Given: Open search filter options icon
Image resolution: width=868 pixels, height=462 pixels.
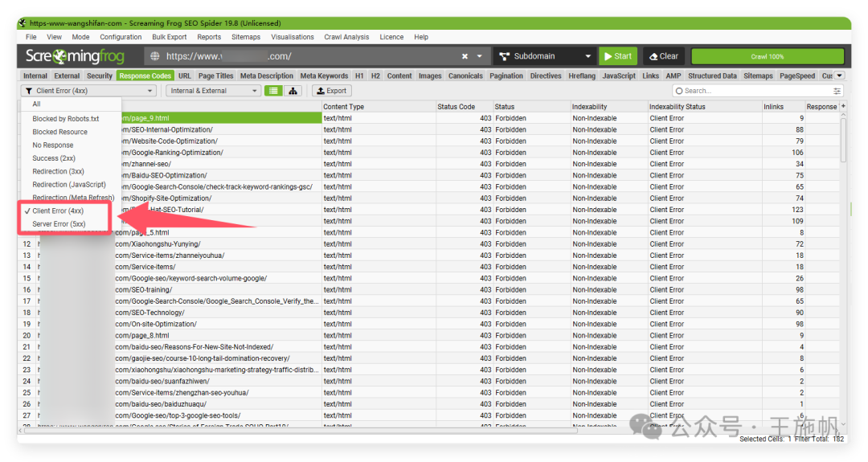Looking at the screenshot, I should (837, 91).
